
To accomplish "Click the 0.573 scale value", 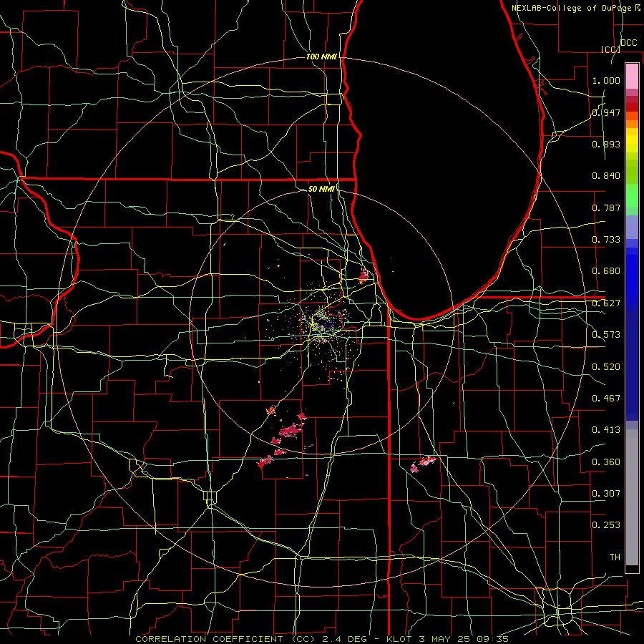I will coord(606,335).
